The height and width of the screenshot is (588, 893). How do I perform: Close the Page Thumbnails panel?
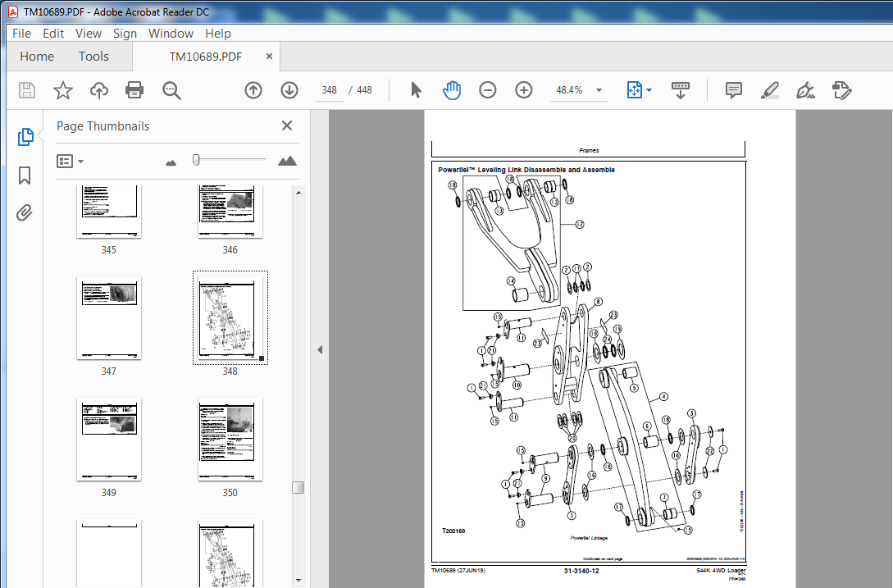click(287, 125)
